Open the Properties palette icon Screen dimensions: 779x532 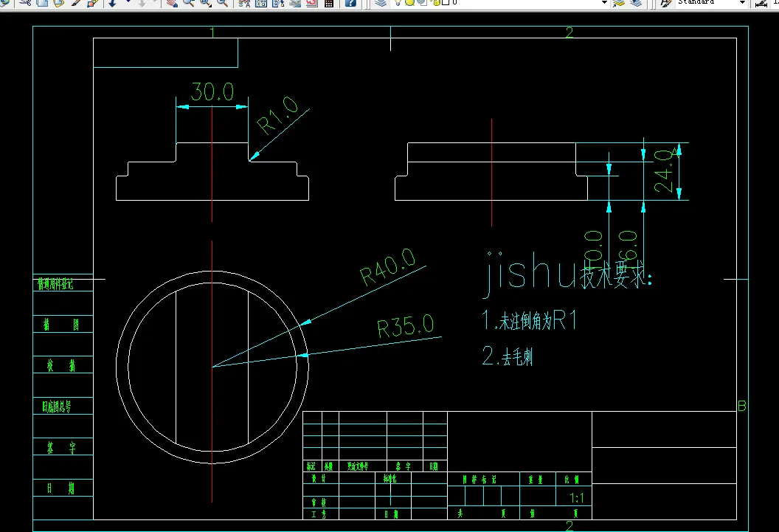click(244, 2)
